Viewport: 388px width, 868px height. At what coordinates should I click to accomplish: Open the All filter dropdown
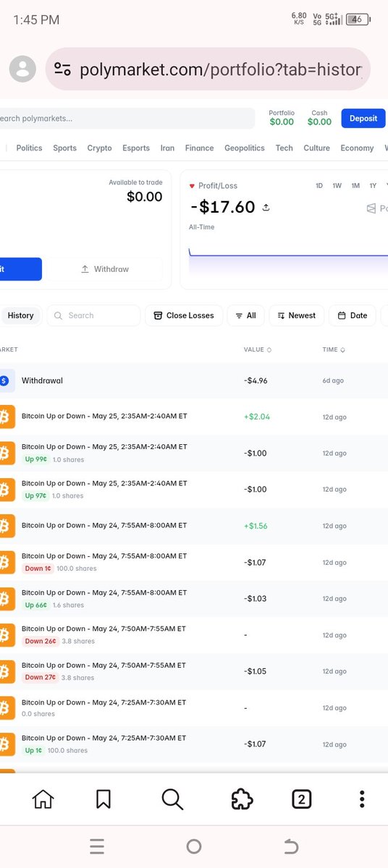tap(245, 315)
